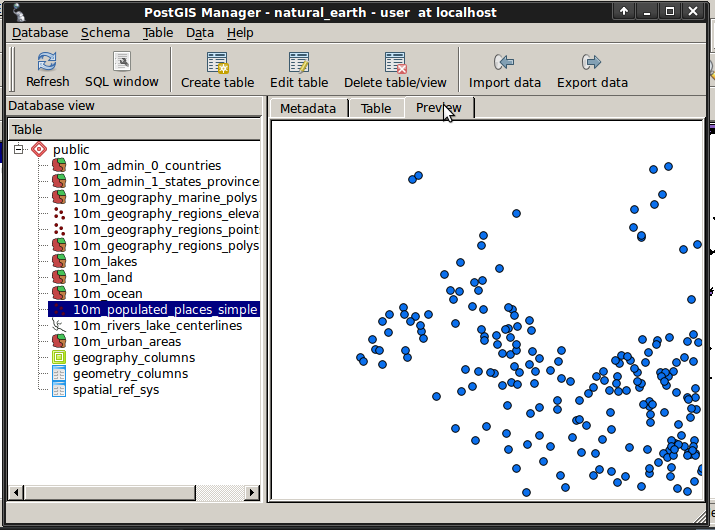Select the 10m_admin_0_countries table

[147, 165]
